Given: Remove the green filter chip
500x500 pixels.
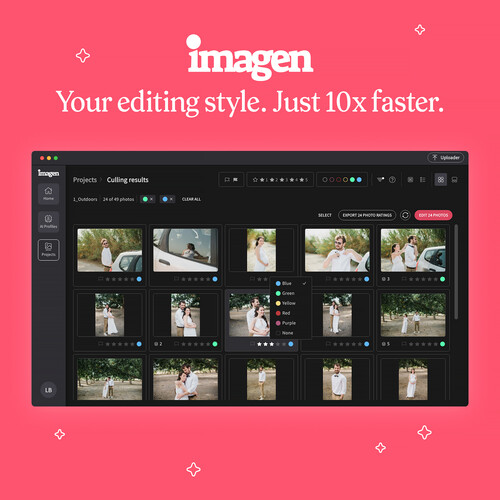Looking at the screenshot, I should [x=151, y=199].
